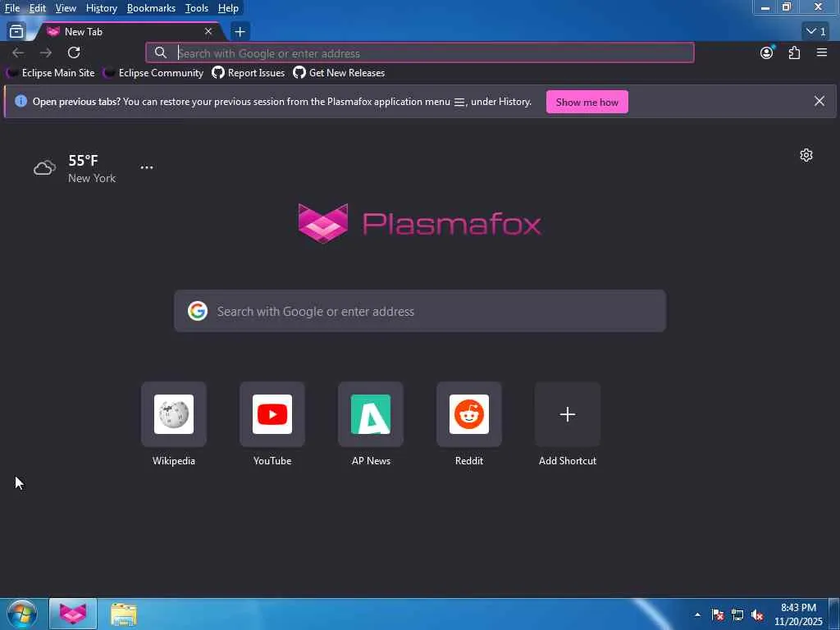Close the New Tab tab

[x=208, y=32]
